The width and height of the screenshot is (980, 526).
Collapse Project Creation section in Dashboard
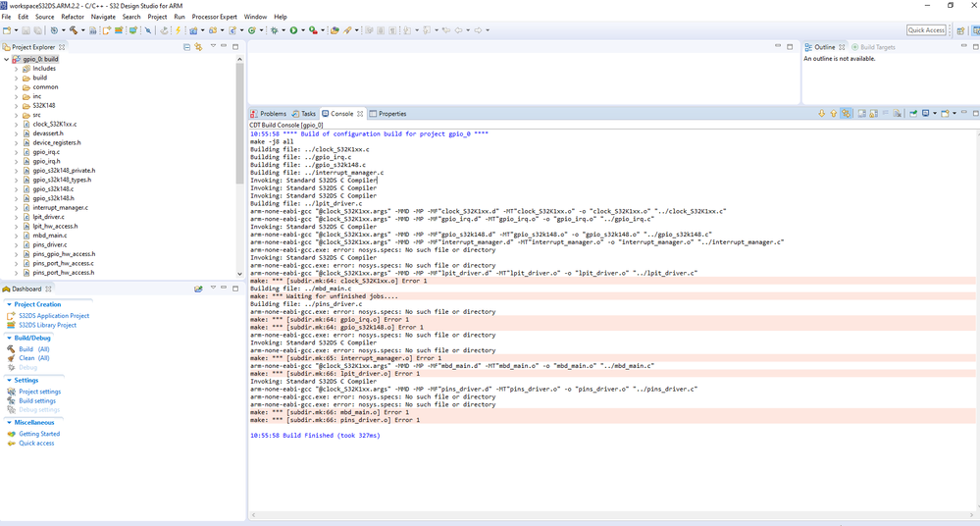[9, 304]
